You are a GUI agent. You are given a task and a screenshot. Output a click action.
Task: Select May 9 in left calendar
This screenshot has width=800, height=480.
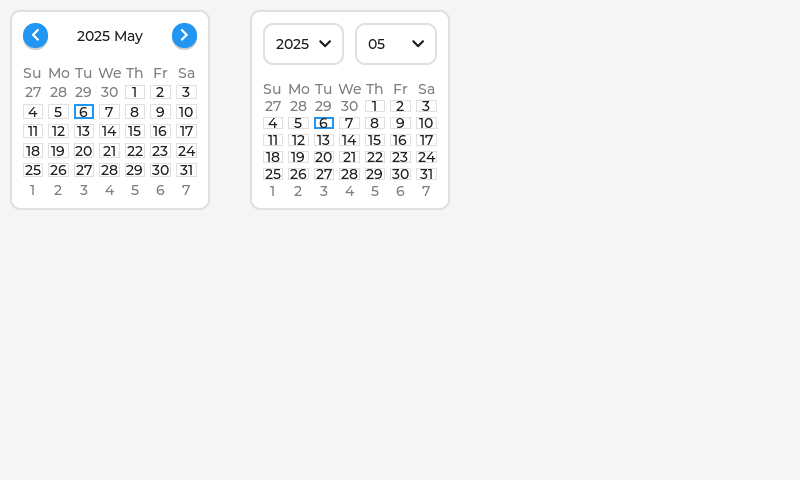point(160,112)
